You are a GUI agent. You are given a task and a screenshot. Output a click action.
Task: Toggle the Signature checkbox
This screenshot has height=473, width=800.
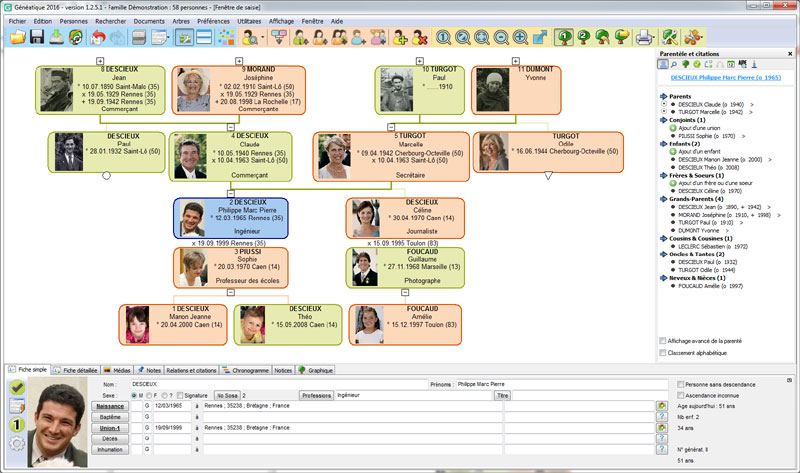click(x=180, y=395)
